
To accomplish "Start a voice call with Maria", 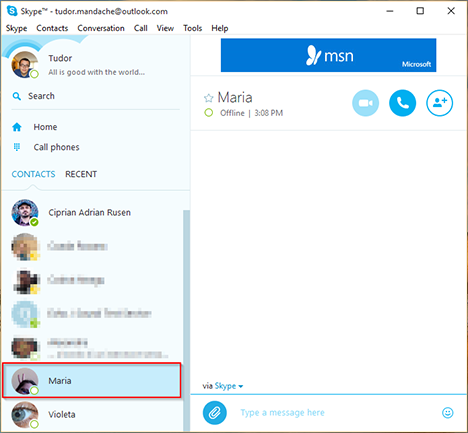I will coord(402,103).
